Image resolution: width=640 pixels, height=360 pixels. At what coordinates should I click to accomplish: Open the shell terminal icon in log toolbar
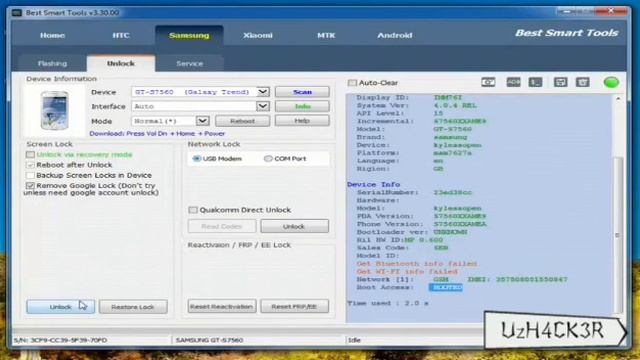[535, 82]
